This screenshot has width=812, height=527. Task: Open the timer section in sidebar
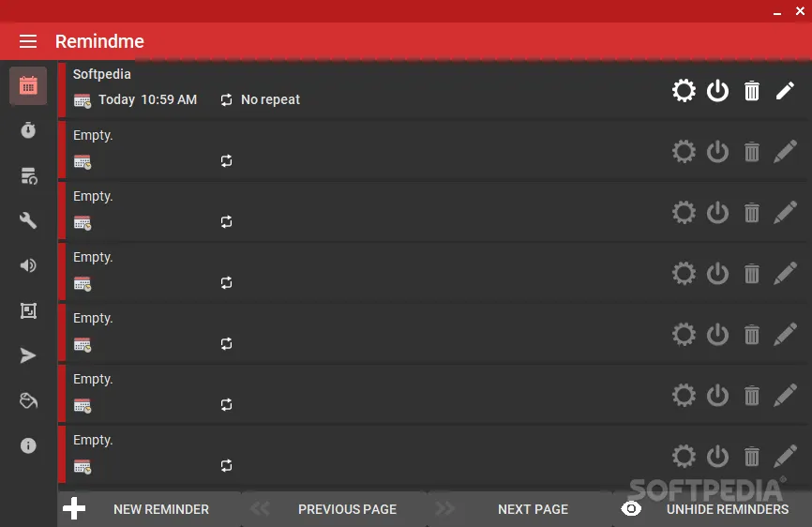[28, 130]
